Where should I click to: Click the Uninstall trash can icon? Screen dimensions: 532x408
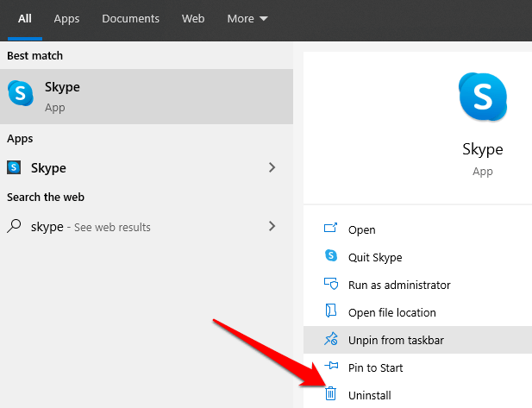pyautogui.click(x=330, y=394)
